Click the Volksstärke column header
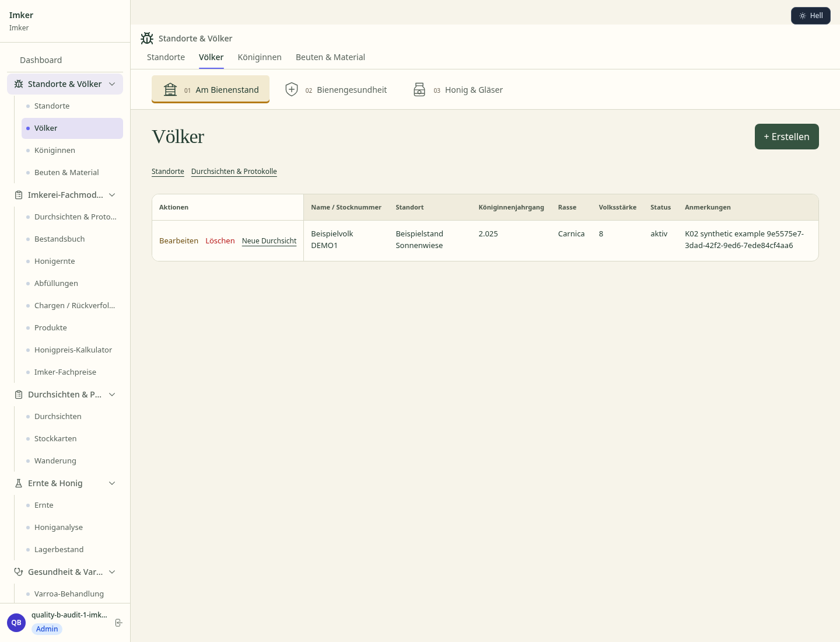Screen dimensions: 840x642 coord(617,207)
